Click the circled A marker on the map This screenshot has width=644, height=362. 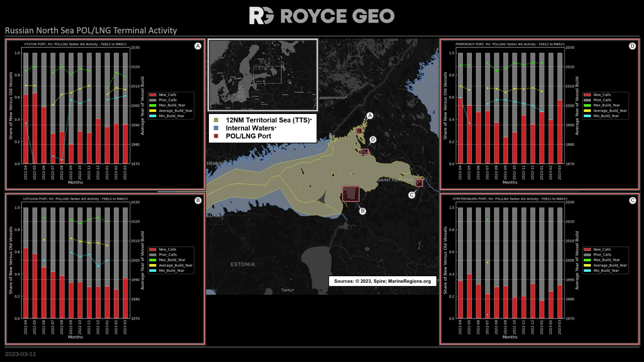[x=369, y=116]
